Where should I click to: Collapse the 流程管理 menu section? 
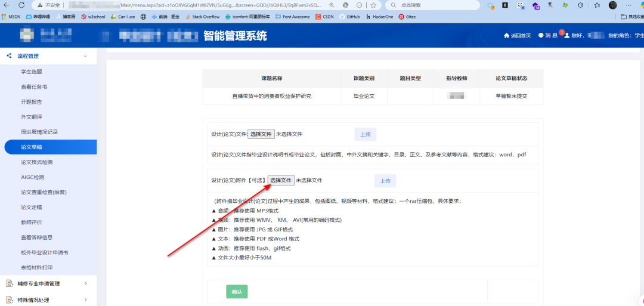pyautogui.click(x=48, y=56)
